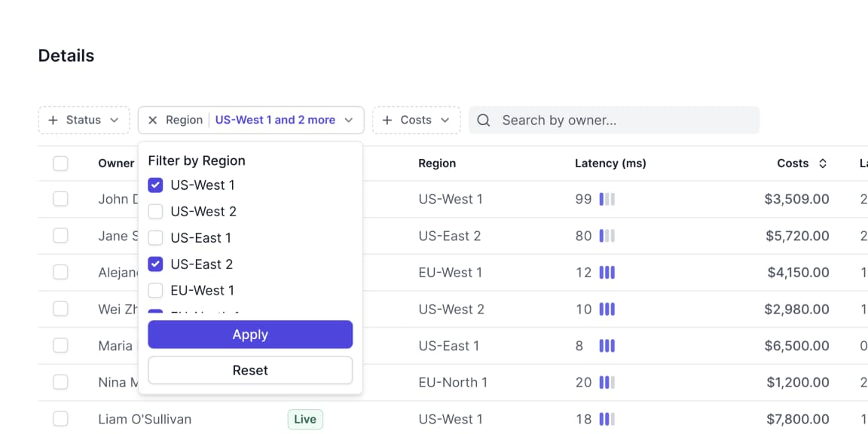The image size is (868, 434).
Task: Click the X icon to clear Region filter
Action: pyautogui.click(x=152, y=121)
